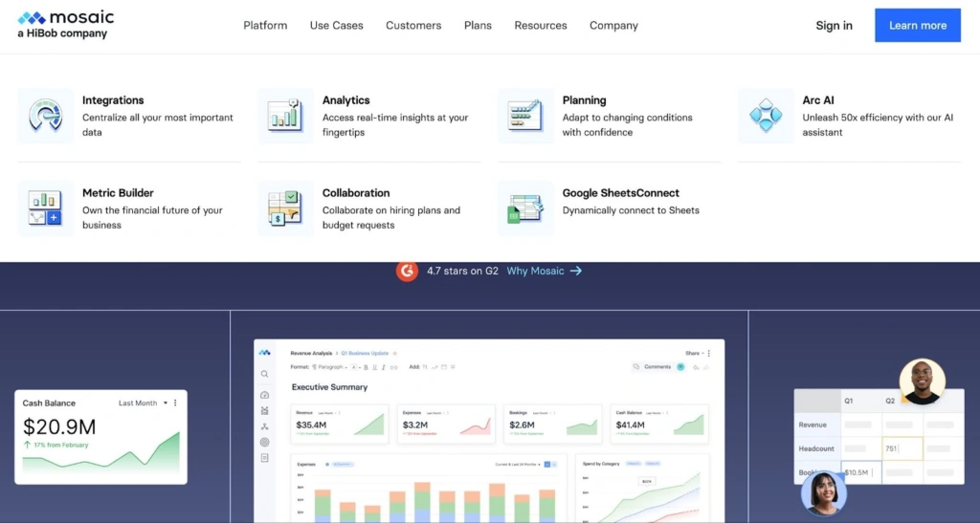
Task: Click search icon in dashboard sidebar
Action: point(265,374)
